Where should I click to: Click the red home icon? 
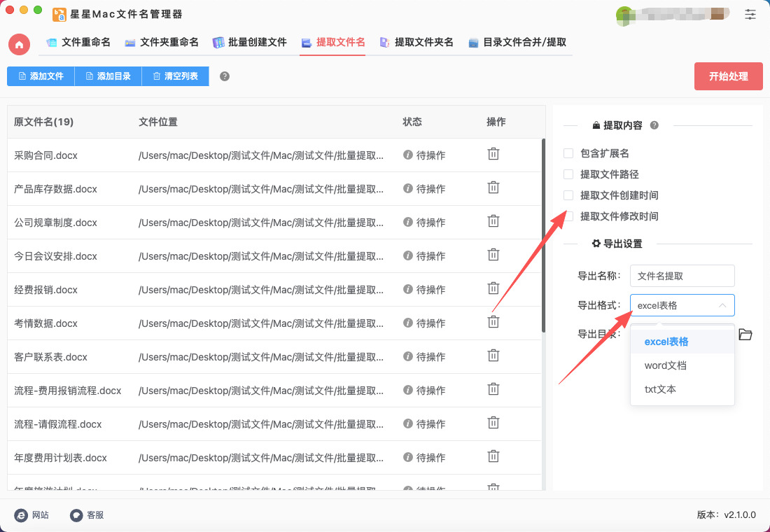(19, 44)
